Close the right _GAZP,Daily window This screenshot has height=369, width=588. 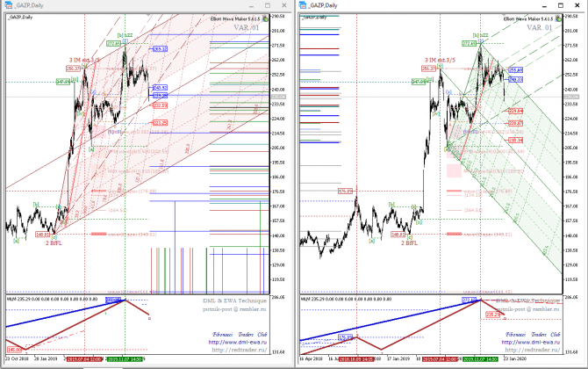(x=577, y=5)
